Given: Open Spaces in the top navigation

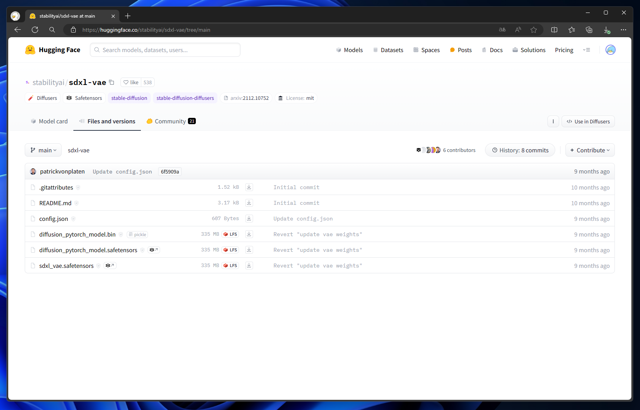Looking at the screenshot, I should [426, 50].
